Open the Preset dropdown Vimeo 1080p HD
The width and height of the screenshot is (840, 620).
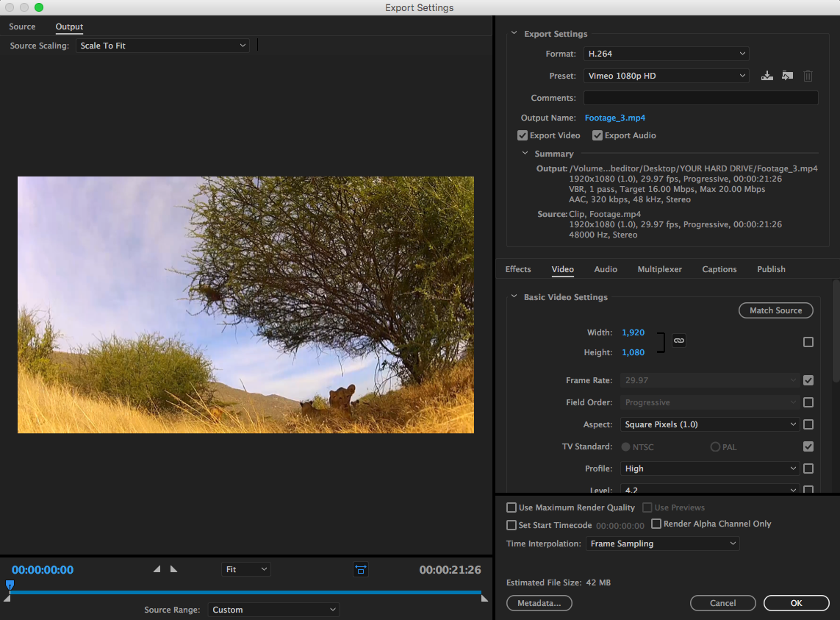tap(666, 76)
